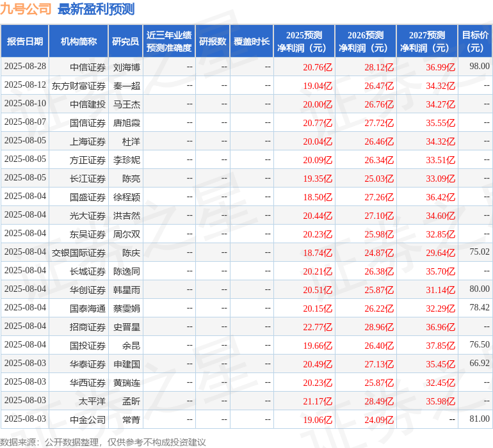Click researcher name 周尔双
Screen dimensions: 493x448
coord(126,234)
